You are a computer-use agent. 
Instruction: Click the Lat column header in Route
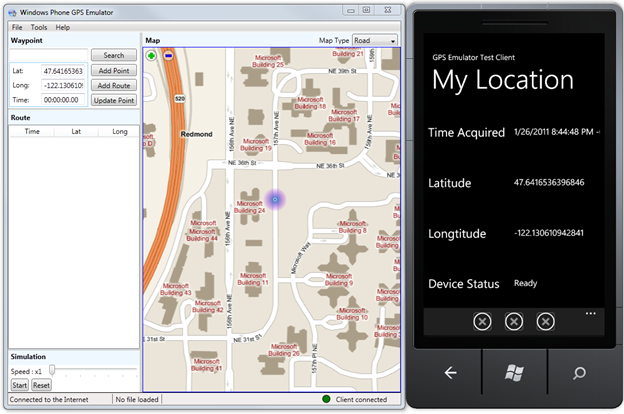76,131
